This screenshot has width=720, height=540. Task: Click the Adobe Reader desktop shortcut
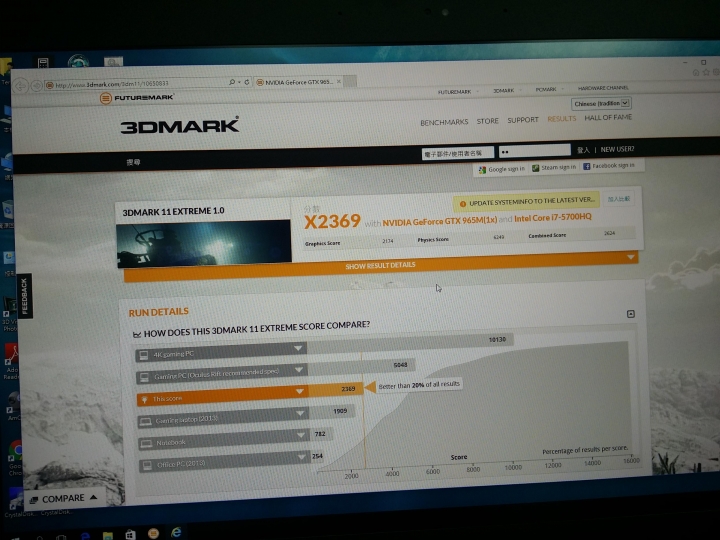coord(11,355)
